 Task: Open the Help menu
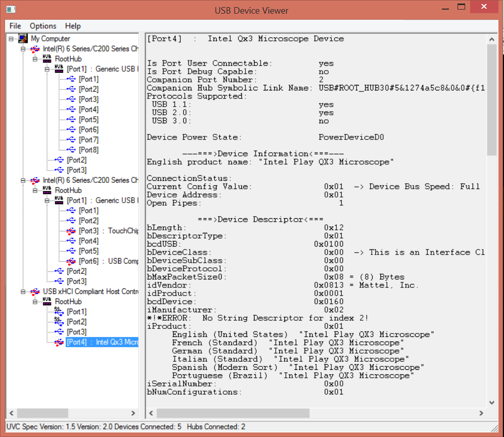[x=73, y=26]
